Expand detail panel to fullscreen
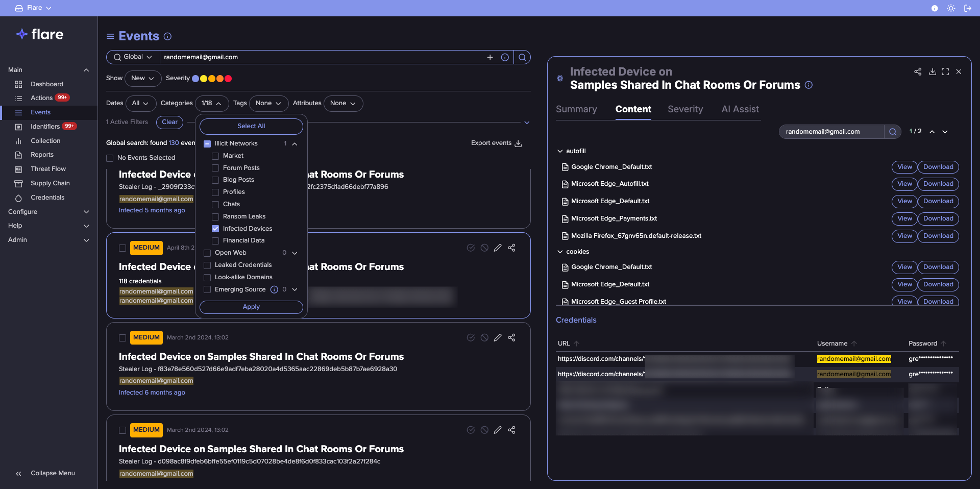The image size is (980, 489). click(945, 71)
